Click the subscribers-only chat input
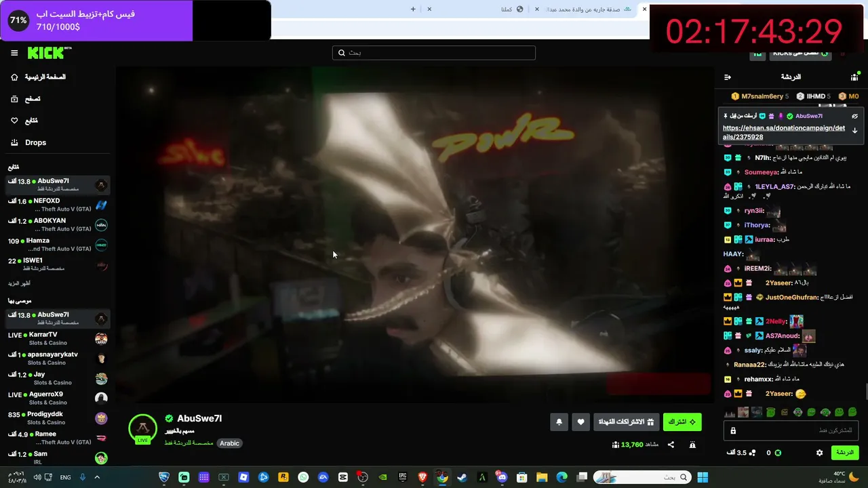The width and height of the screenshot is (868, 488). point(791,430)
